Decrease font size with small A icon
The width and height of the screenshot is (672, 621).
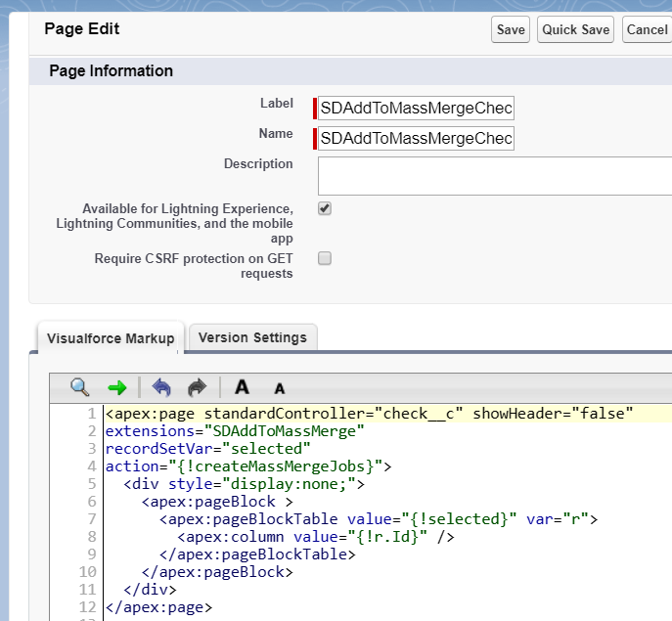[x=280, y=388]
